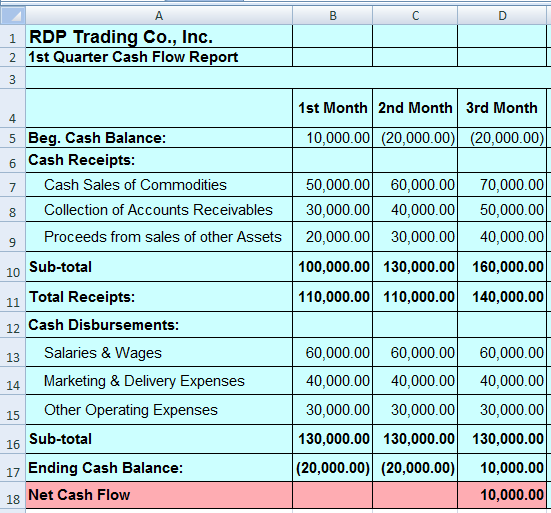This screenshot has height=513, width=551.
Task: Select the 1st Quarter Cash Flow Report cell
Action: [x=159, y=57]
